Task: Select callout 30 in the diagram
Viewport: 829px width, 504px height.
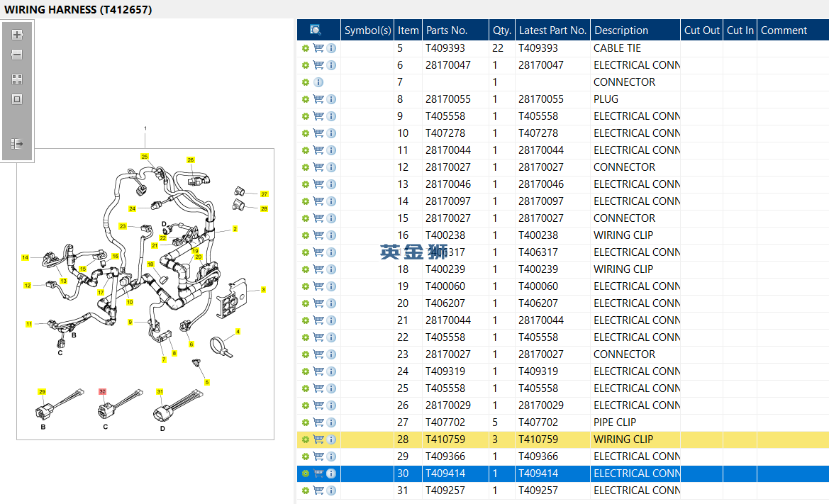Action: click(103, 391)
